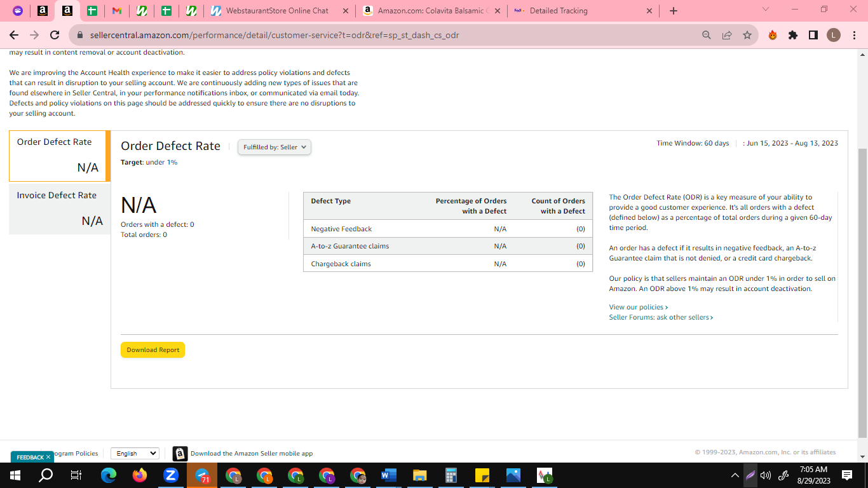Select the Order Defect Rate side tab

tap(60, 156)
